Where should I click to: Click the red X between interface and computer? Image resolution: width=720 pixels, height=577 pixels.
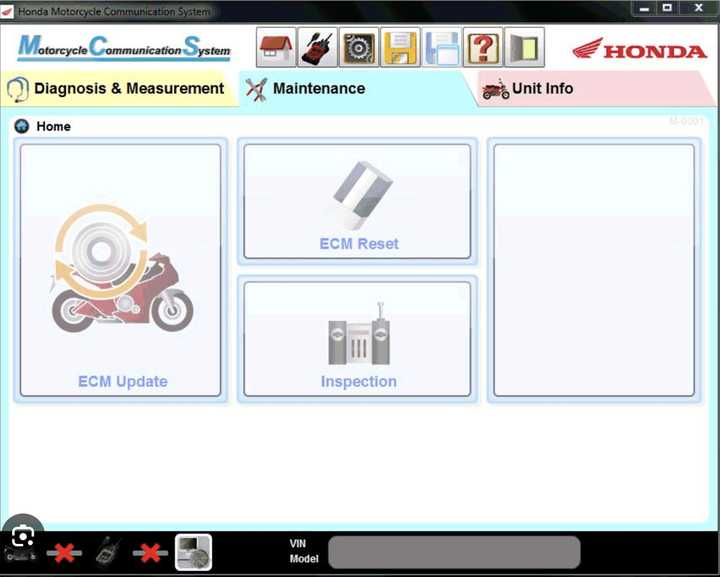point(150,553)
